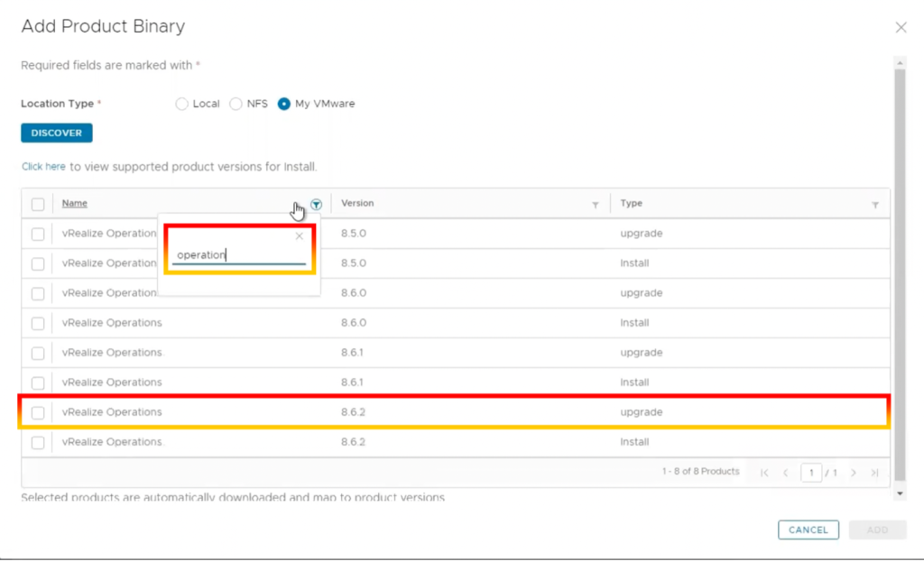Click the Type column header
Viewport: 924px width, 562px height.
pyautogui.click(x=631, y=203)
